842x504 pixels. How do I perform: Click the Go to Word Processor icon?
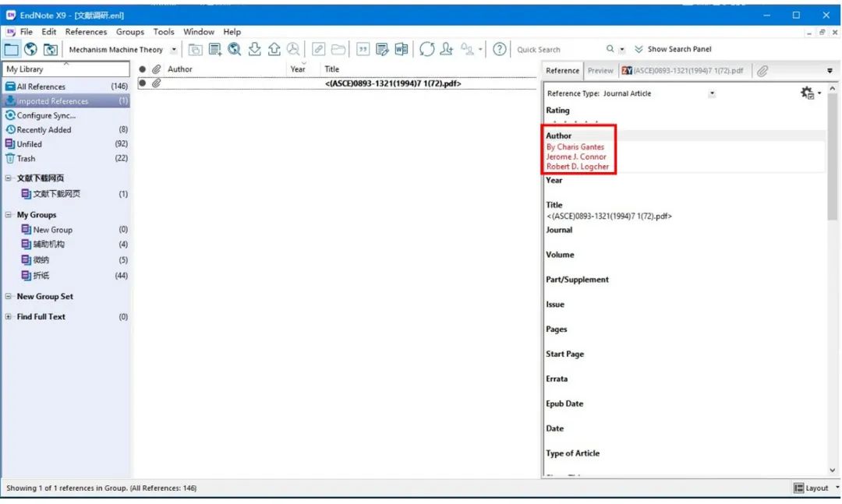tap(400, 49)
